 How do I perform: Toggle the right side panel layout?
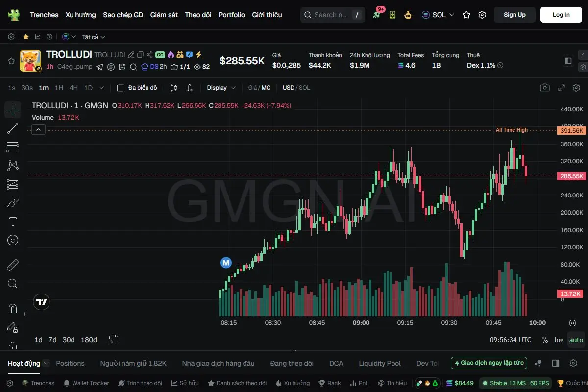[568, 61]
